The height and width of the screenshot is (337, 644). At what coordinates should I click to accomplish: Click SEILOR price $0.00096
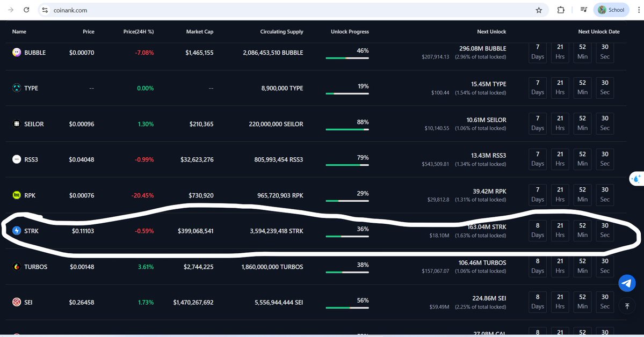coord(82,123)
